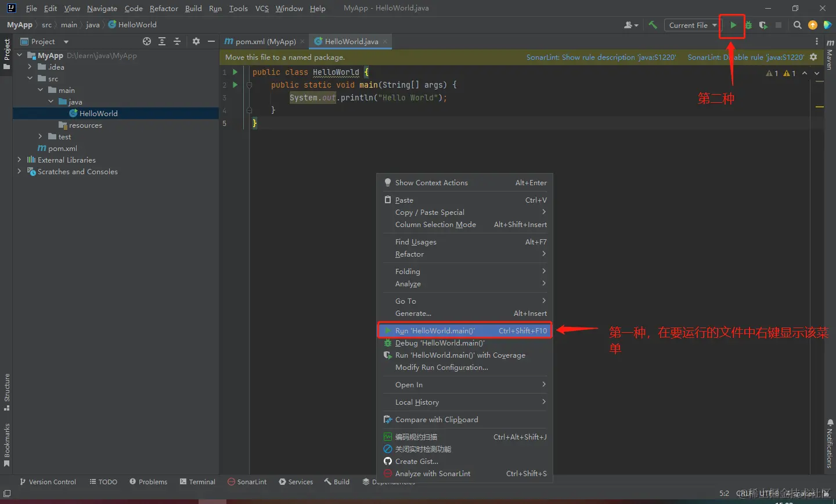Expand the test folder in tree

click(40, 136)
